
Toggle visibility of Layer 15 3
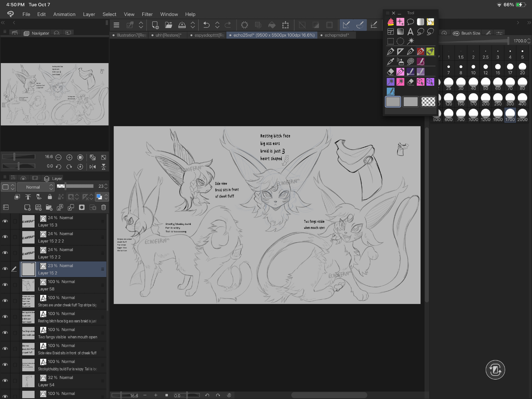pyautogui.click(x=5, y=221)
